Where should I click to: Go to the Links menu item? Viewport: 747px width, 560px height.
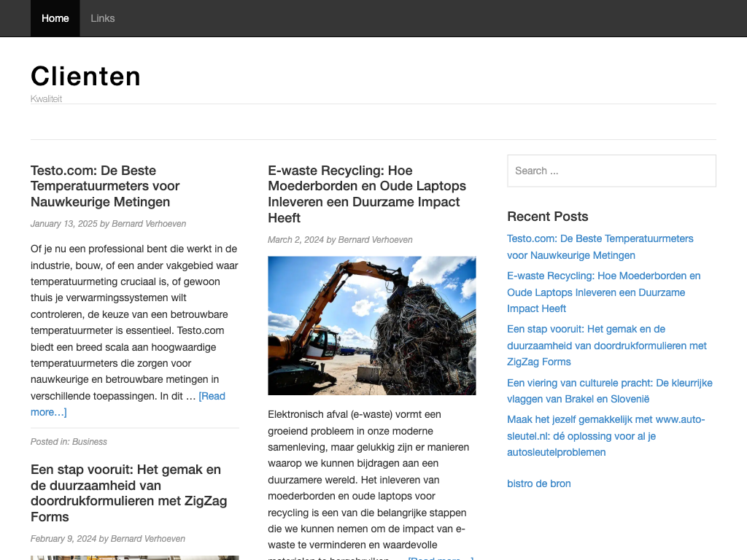102,18
